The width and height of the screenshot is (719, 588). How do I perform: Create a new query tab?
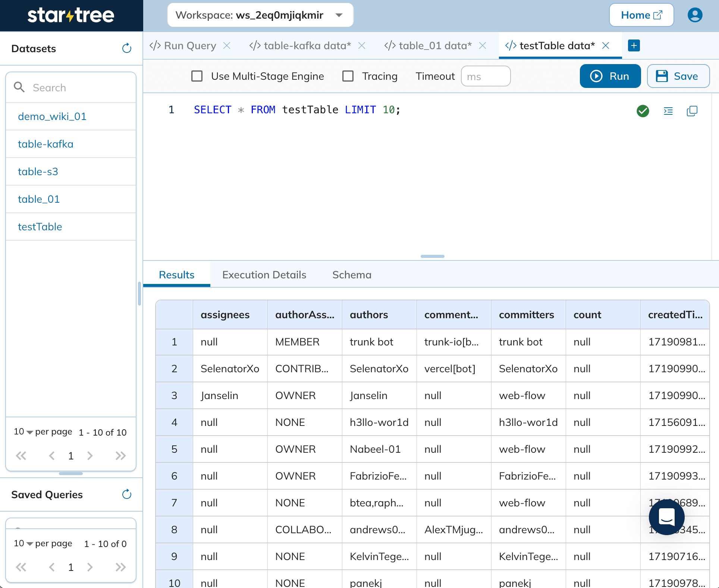coord(634,45)
